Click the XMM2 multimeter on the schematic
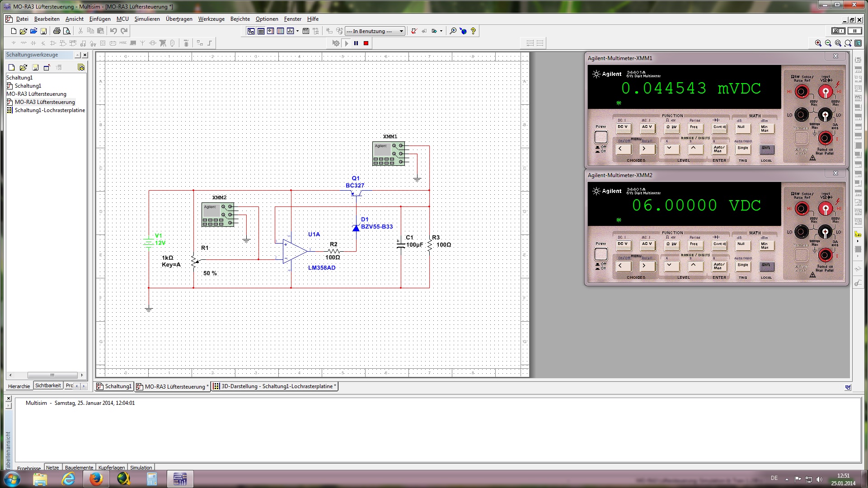Screen dimensions: 868x488 pyautogui.click(x=218, y=215)
